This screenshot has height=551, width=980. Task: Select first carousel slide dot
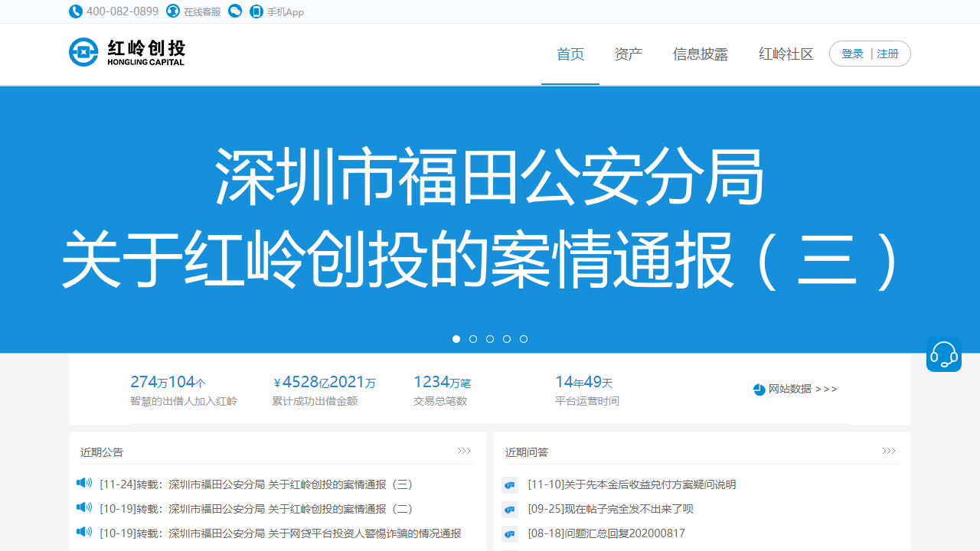tap(456, 339)
